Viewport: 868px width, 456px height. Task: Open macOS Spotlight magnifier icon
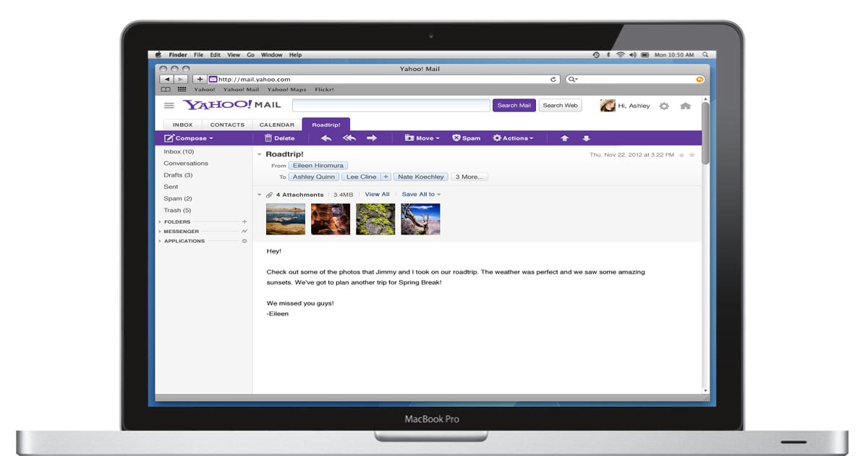click(x=705, y=55)
